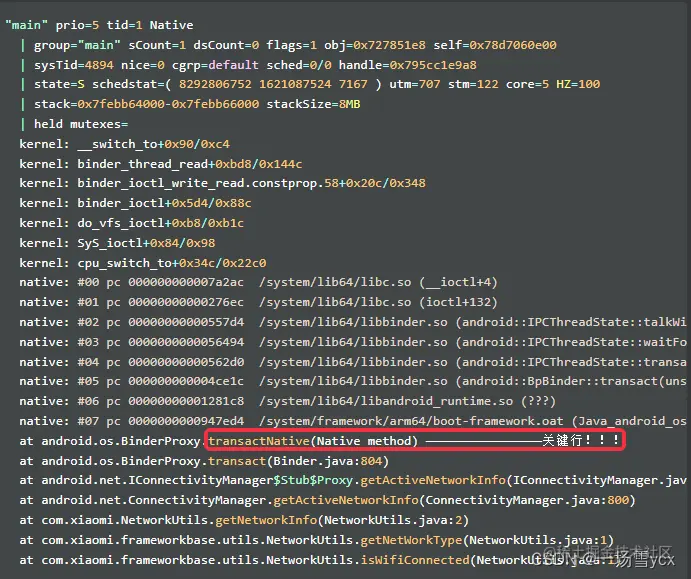691x579 pixels.
Task: Select the core=5 value
Action: (x=528, y=84)
